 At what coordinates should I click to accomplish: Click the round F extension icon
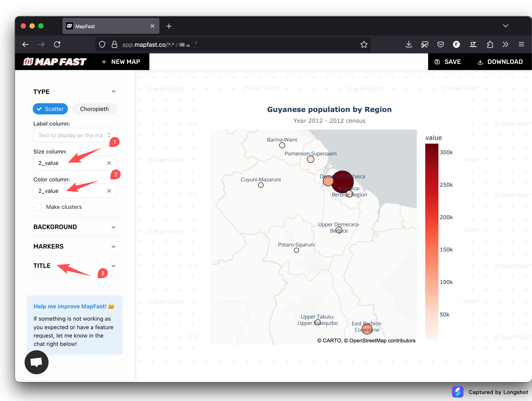point(456,45)
